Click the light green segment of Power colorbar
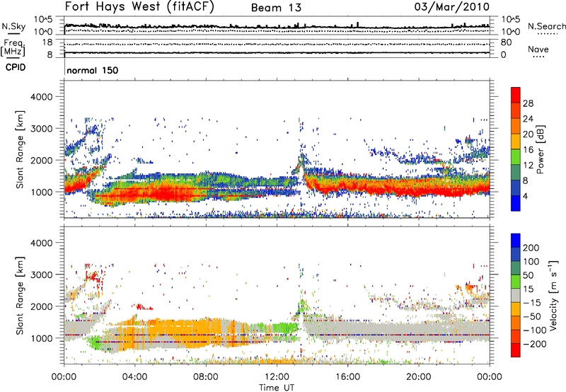The height and width of the screenshot is (392, 566). point(516,157)
